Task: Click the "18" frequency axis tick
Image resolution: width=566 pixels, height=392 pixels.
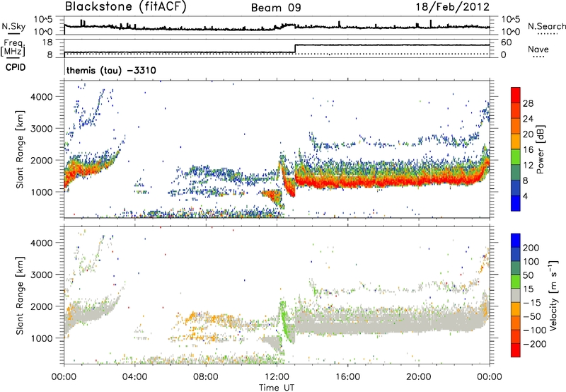Action: click(47, 42)
